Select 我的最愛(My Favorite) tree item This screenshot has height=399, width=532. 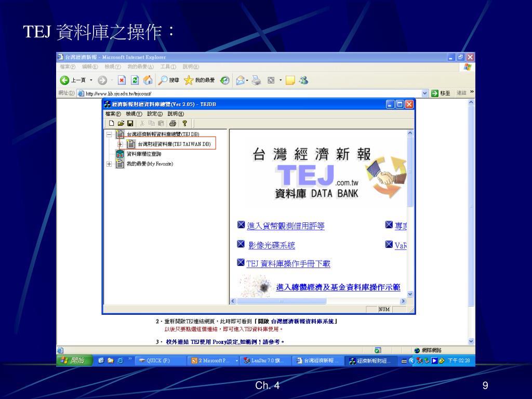click(x=150, y=164)
